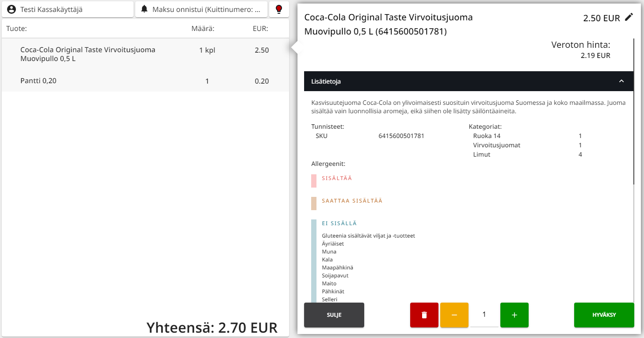Click the Virvoitusjuomat category entry
The height and width of the screenshot is (338, 644).
tap(496, 145)
